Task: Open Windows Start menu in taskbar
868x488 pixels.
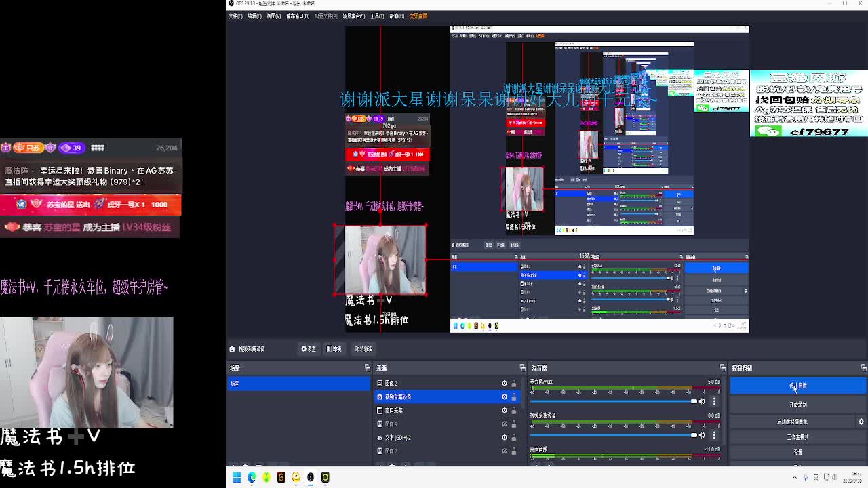Action: pyautogui.click(x=237, y=477)
